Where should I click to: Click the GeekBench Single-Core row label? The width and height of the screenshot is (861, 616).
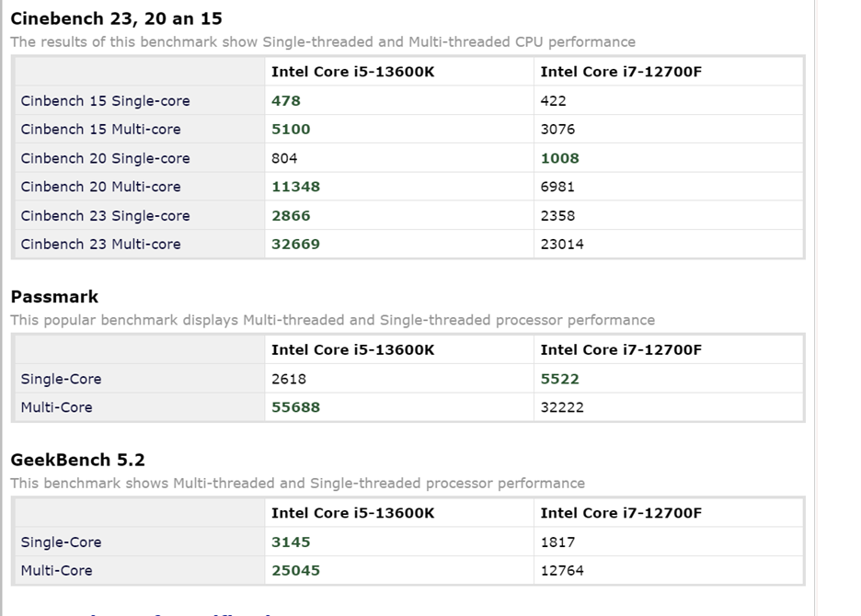point(61,542)
